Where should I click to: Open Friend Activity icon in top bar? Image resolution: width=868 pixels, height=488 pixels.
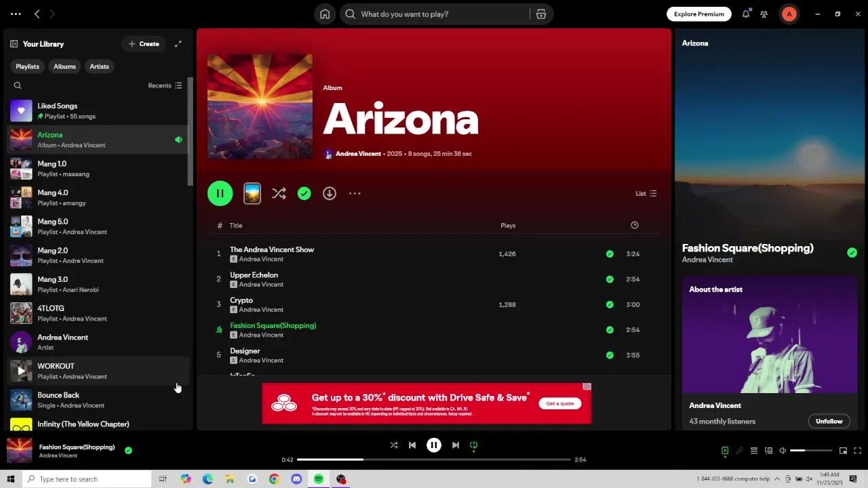[764, 14]
